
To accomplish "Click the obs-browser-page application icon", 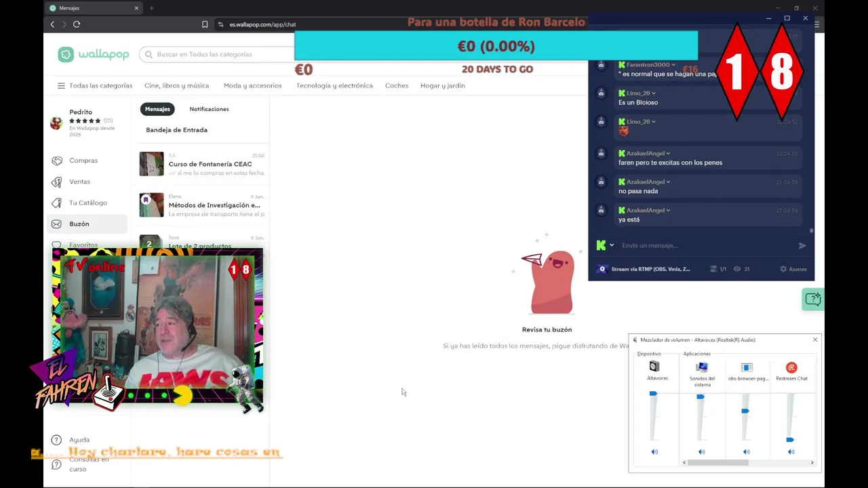I will (747, 367).
